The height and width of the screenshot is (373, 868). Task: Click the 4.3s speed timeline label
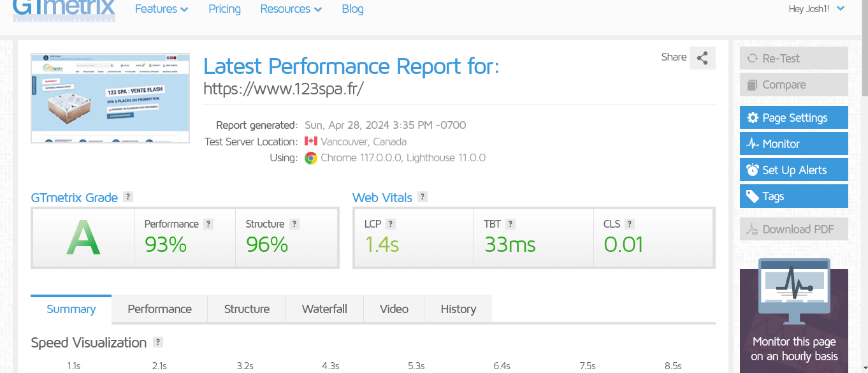tap(330, 366)
